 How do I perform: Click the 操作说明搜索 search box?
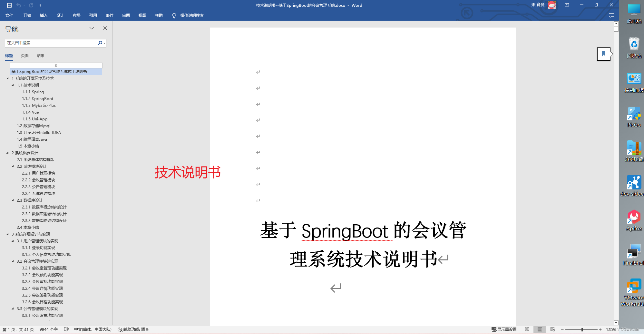click(192, 15)
